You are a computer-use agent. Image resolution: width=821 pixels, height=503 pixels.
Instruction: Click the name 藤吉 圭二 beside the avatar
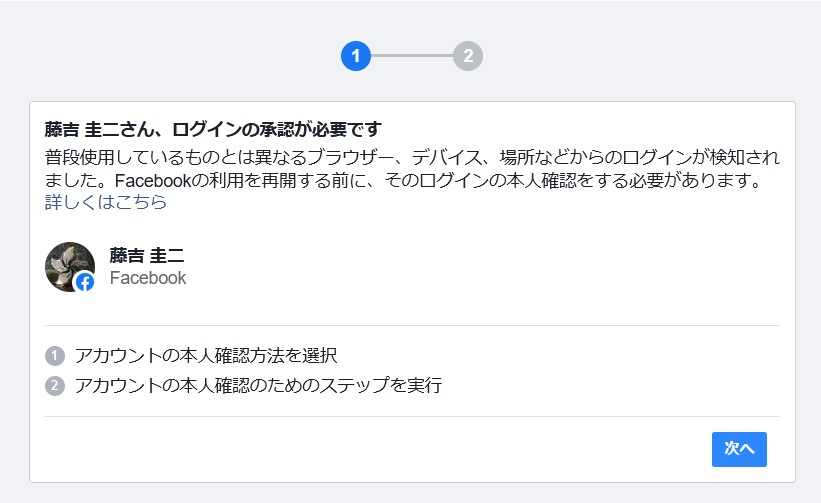coord(147,255)
